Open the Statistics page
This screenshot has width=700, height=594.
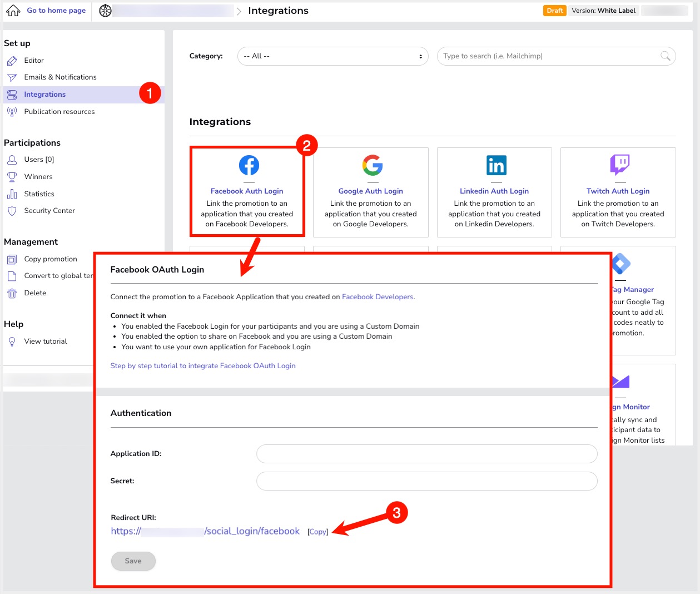tap(39, 194)
